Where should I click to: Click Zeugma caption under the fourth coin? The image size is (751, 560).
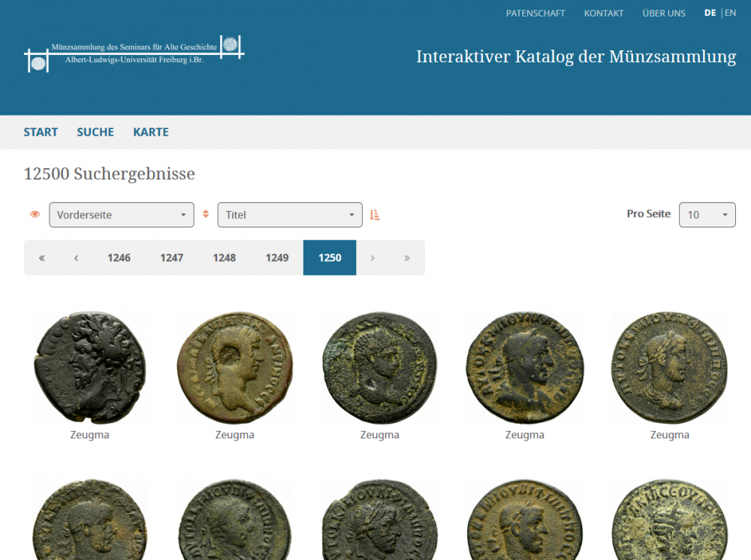click(x=525, y=435)
